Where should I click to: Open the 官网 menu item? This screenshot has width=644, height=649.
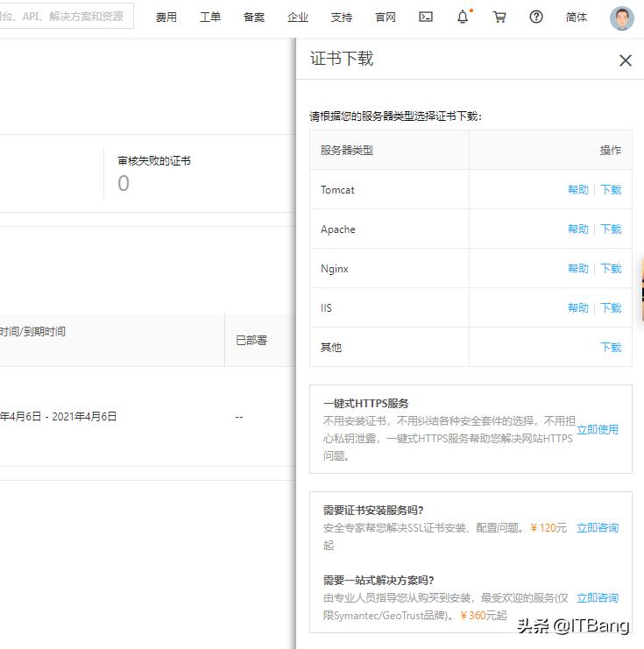pyautogui.click(x=386, y=18)
